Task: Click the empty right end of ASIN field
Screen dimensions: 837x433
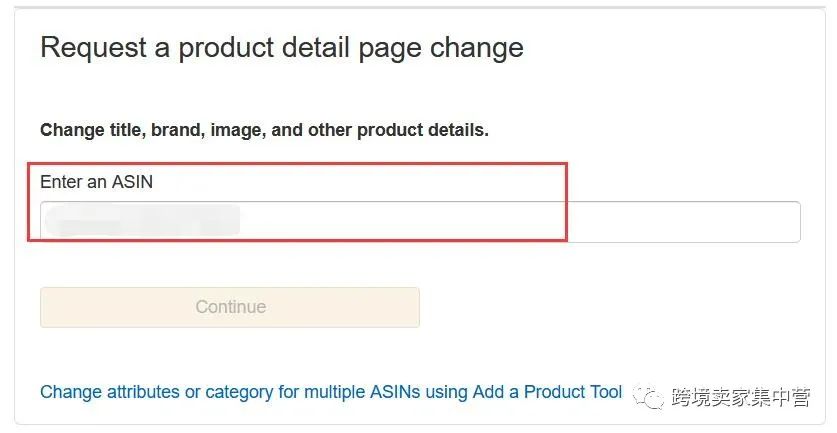Action: coord(683,222)
